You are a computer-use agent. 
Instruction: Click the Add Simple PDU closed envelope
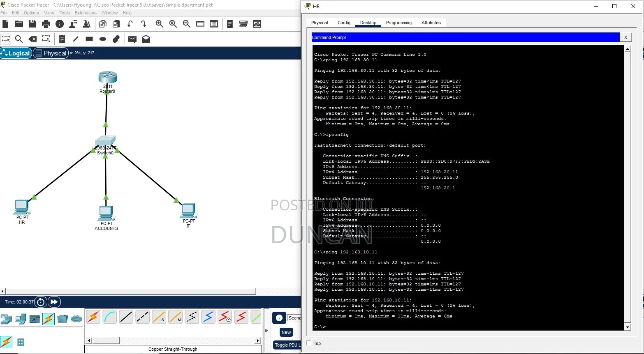pos(132,39)
